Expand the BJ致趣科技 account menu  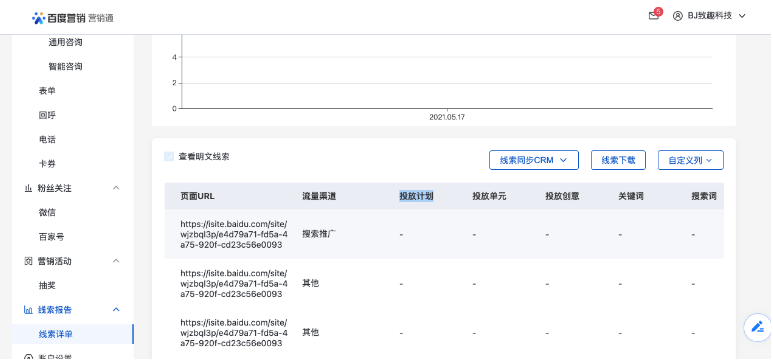[742, 16]
